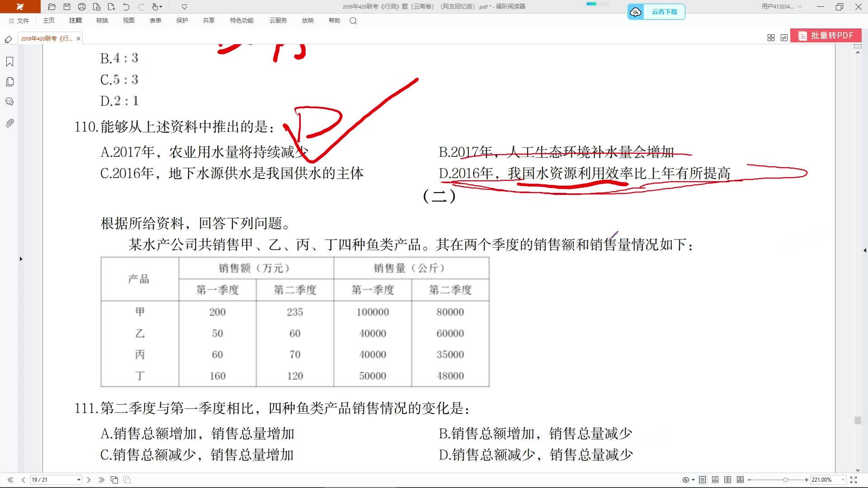Expand customize quick access toolbar arrow

(184, 7)
